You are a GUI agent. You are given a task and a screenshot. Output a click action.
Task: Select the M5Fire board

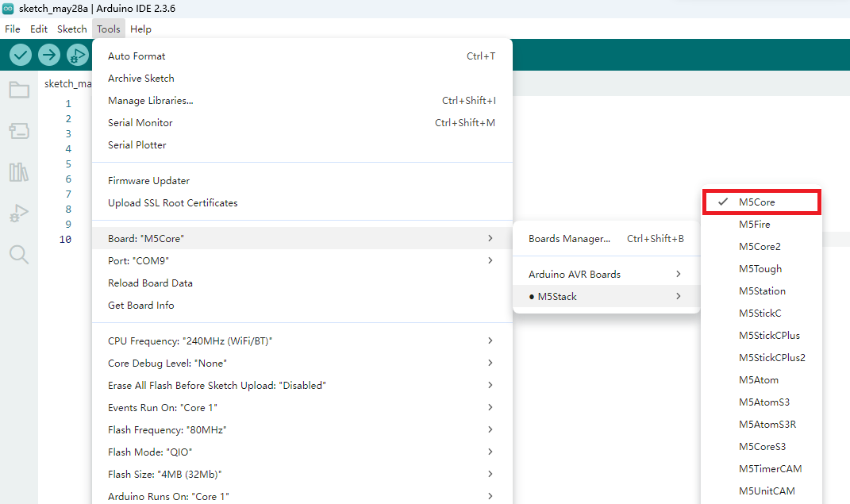[762, 225]
